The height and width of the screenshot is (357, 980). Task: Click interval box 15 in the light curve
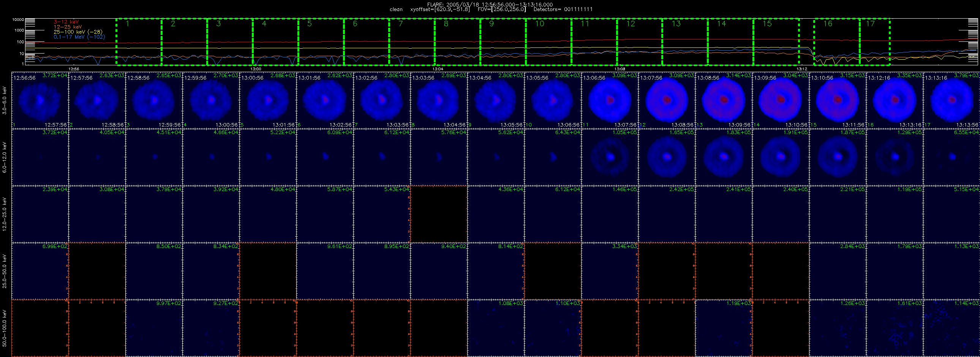[776, 41]
